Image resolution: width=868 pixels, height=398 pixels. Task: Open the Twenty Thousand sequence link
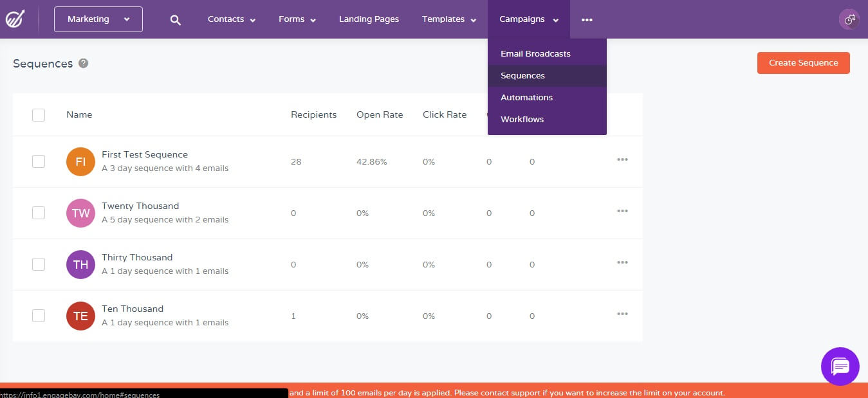[140, 206]
